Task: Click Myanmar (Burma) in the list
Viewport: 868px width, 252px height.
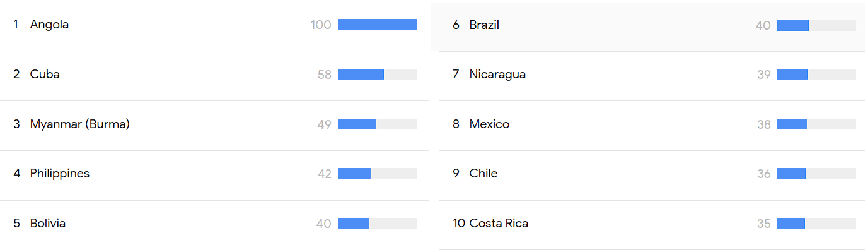Action: (x=214, y=125)
